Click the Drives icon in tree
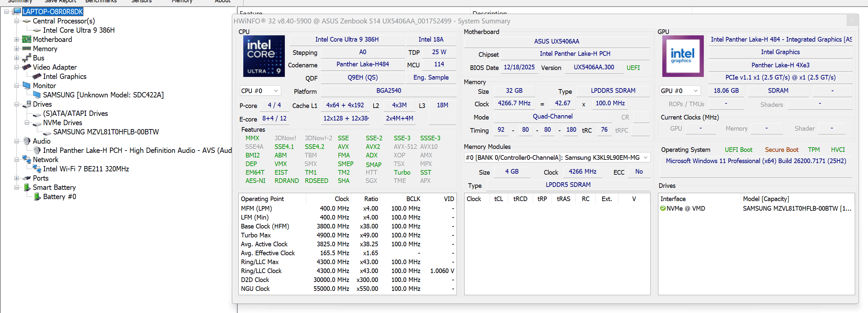The width and height of the screenshot is (868, 313). (x=27, y=104)
